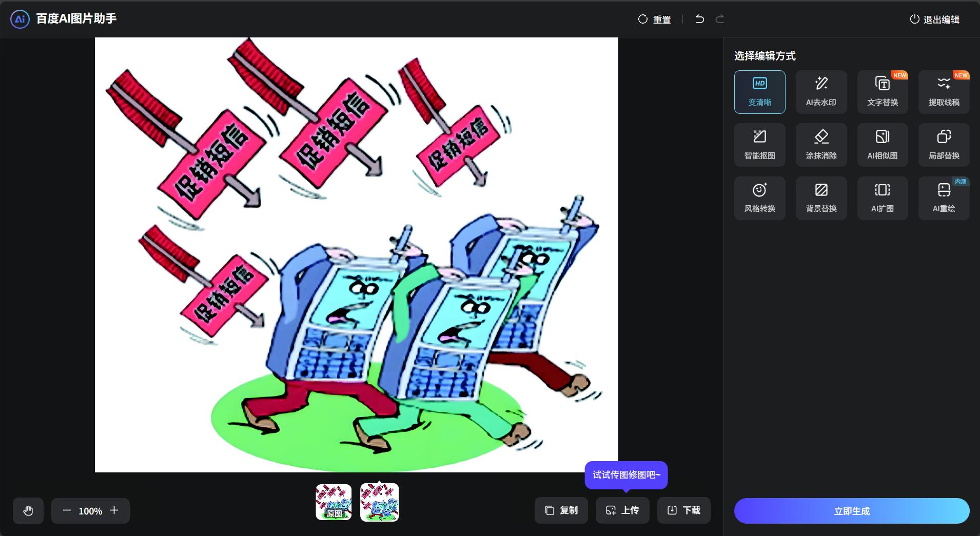Select the 局部替换 partial replace tool
This screenshot has height=536, width=980.
click(x=944, y=145)
